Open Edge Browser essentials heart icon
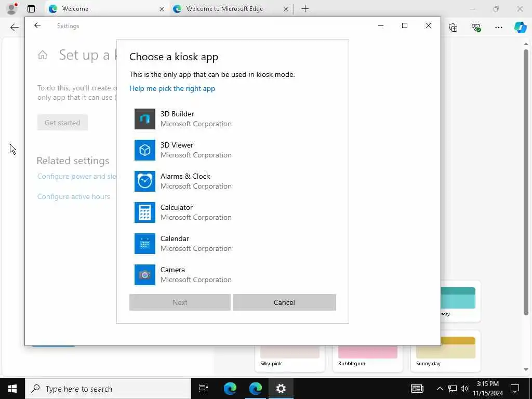The width and height of the screenshot is (532, 399). [476, 28]
